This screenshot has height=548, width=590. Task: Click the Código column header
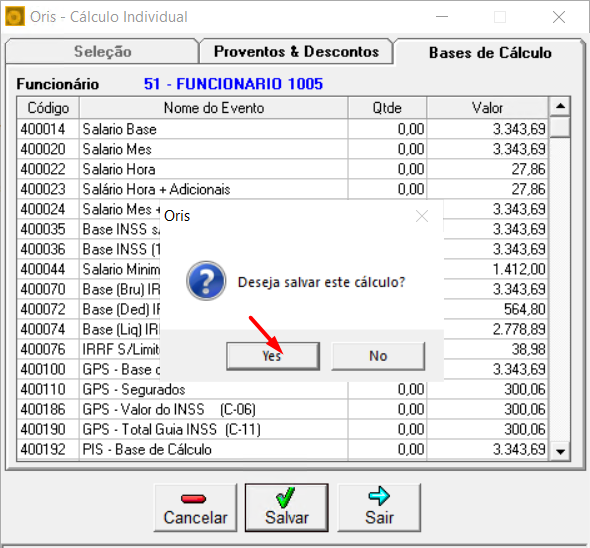coord(48,108)
